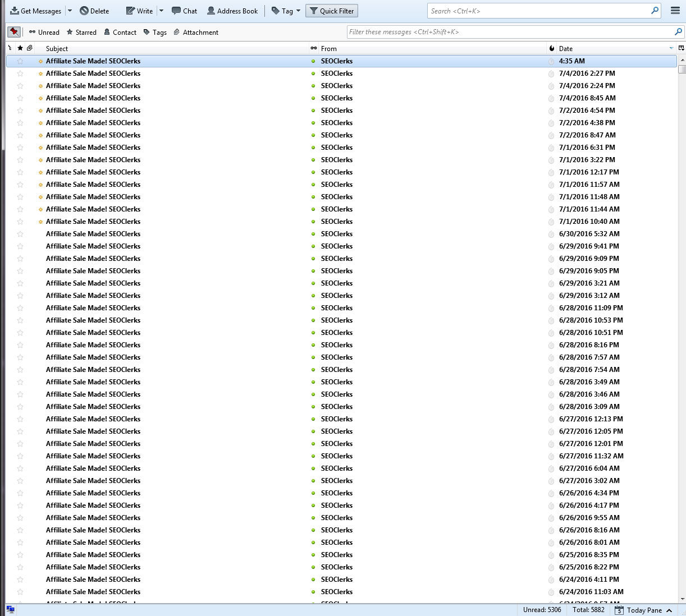
Task: Open the hamburger application menu
Action: pos(675,11)
